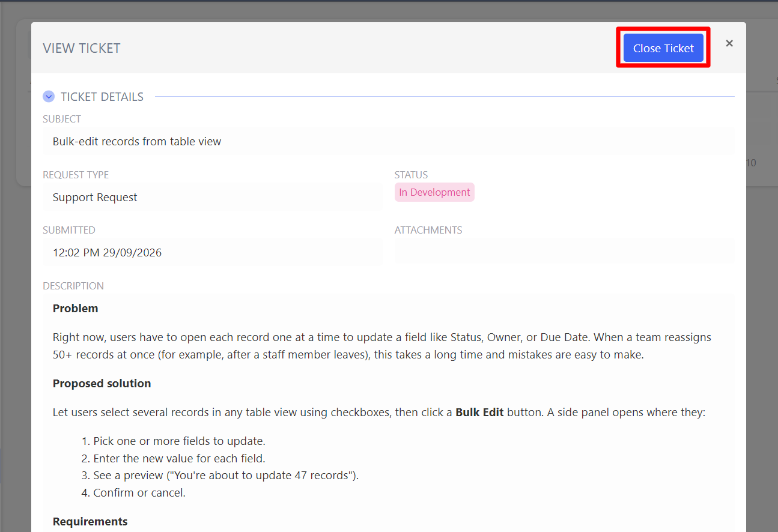Click the blue Close Ticket button
The width and height of the screenshot is (778, 532).
click(x=663, y=48)
